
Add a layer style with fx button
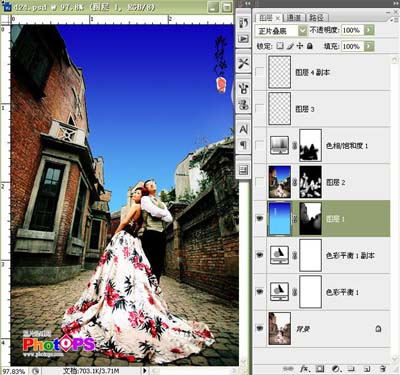305,369
